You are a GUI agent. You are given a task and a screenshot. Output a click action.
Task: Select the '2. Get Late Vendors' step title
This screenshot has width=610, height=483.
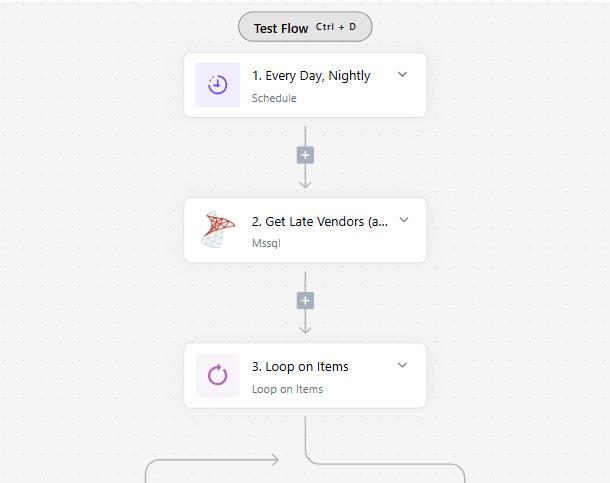(x=319, y=221)
